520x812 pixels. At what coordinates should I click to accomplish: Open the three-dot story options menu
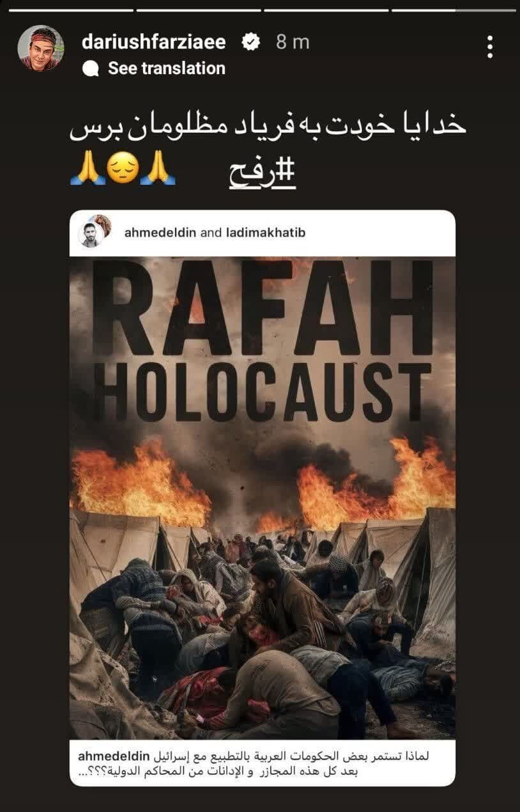(489, 47)
